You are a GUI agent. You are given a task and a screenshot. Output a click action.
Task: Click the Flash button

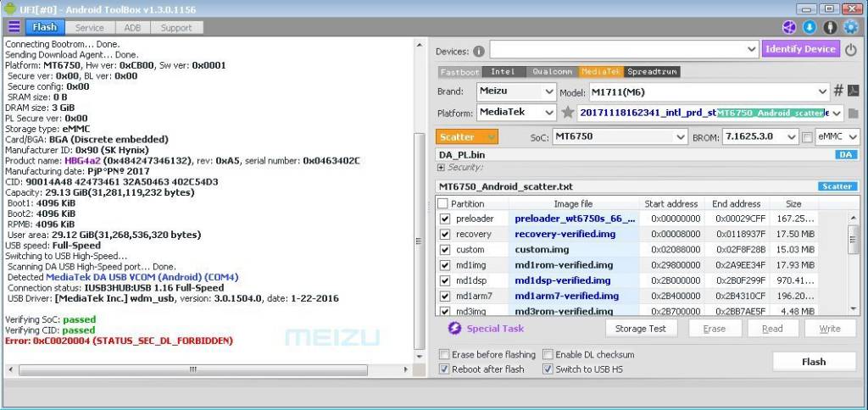point(814,362)
